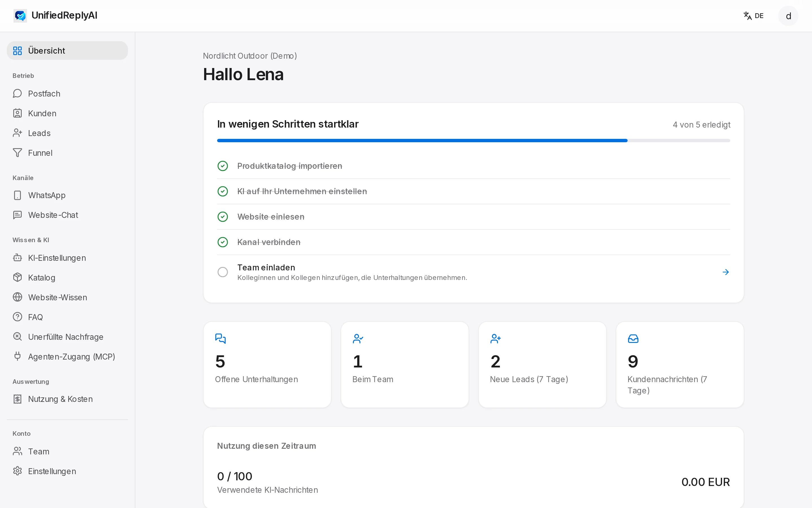Click the '0 / 100' usage value
Viewport: 812px width, 508px height.
(235, 476)
